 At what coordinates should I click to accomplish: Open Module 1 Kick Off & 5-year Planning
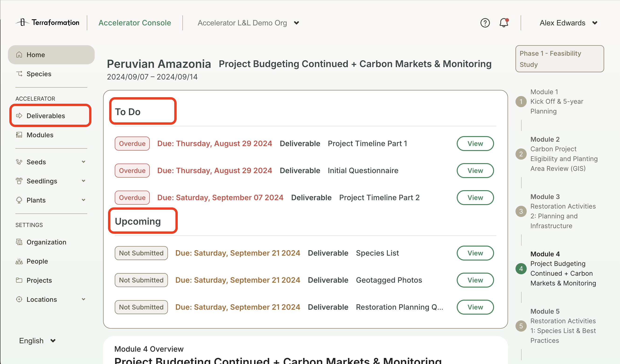pos(557,102)
